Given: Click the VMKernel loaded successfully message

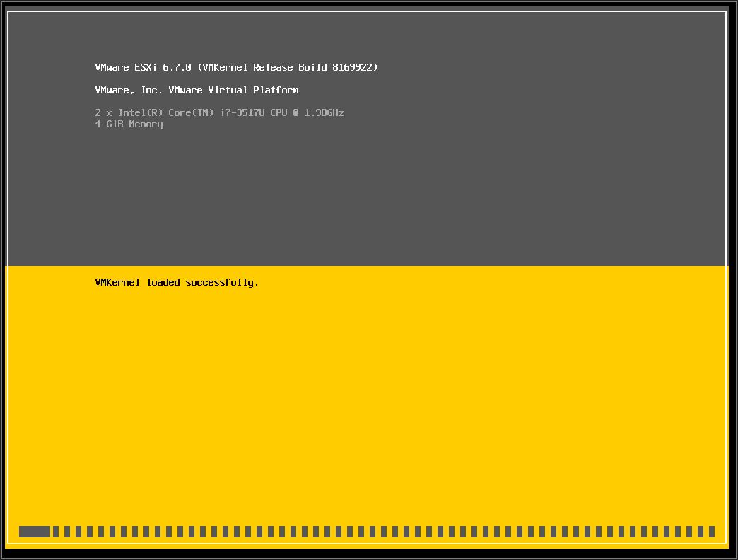Looking at the screenshot, I should (177, 282).
